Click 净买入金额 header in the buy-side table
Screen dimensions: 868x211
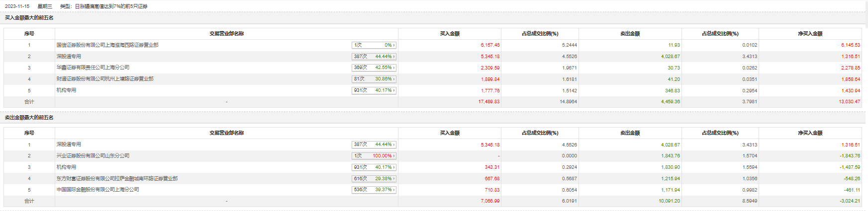click(810, 34)
